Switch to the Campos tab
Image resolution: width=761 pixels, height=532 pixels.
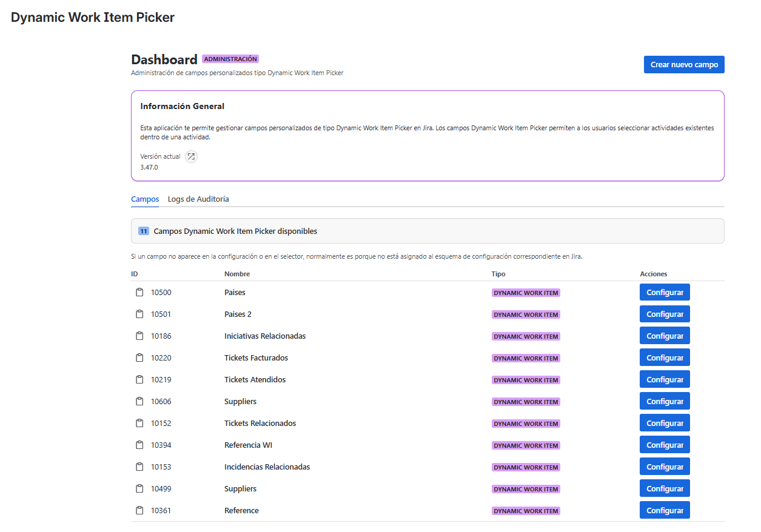click(145, 199)
